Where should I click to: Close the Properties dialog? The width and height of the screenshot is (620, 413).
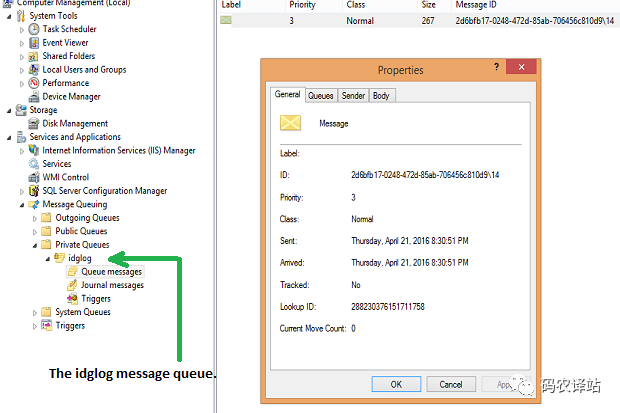tap(521, 67)
